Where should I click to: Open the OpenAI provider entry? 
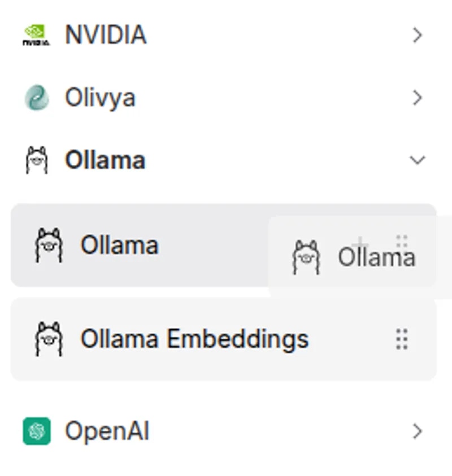tap(106, 430)
